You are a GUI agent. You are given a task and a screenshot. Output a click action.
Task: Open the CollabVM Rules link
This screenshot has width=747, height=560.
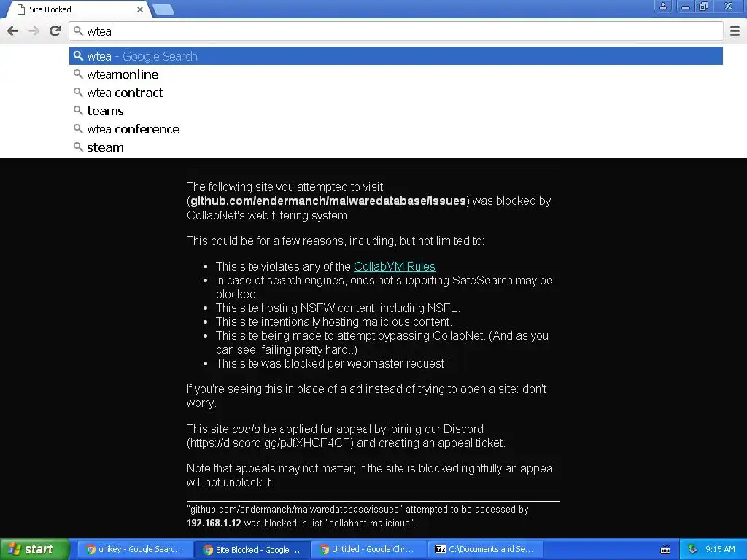395,266
